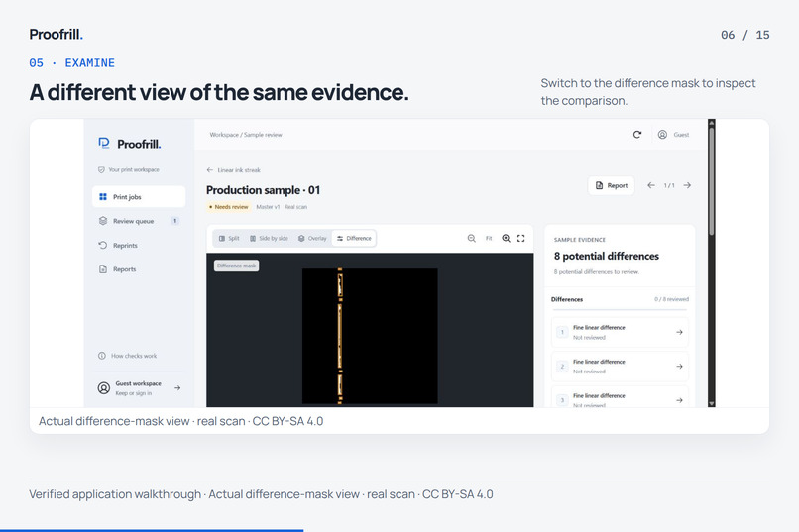Open Reprints in sidebar
The image size is (799, 532).
[139, 246]
